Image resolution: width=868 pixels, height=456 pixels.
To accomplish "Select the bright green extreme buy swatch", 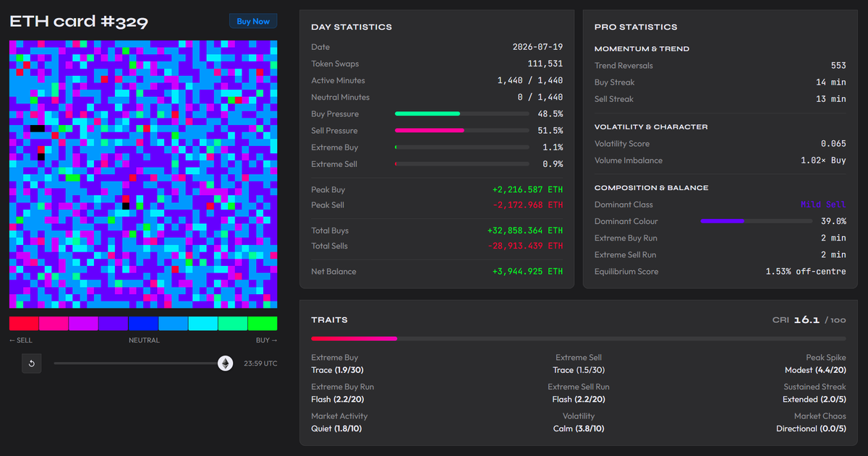I will click(x=262, y=324).
